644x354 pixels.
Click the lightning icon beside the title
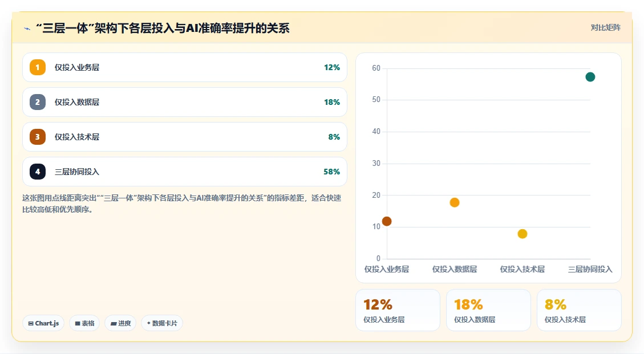coord(27,29)
